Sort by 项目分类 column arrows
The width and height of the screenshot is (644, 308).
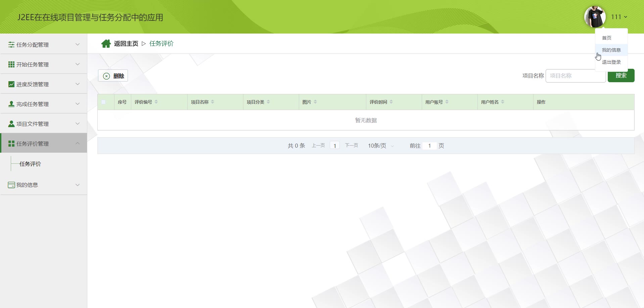pos(268,102)
